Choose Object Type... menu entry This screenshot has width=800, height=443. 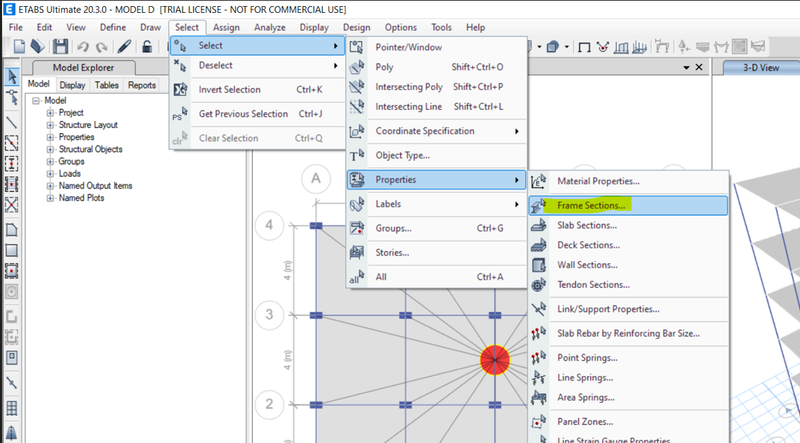coord(436,156)
